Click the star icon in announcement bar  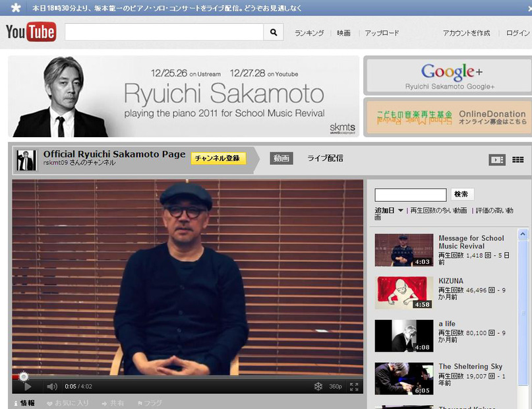(16, 7)
